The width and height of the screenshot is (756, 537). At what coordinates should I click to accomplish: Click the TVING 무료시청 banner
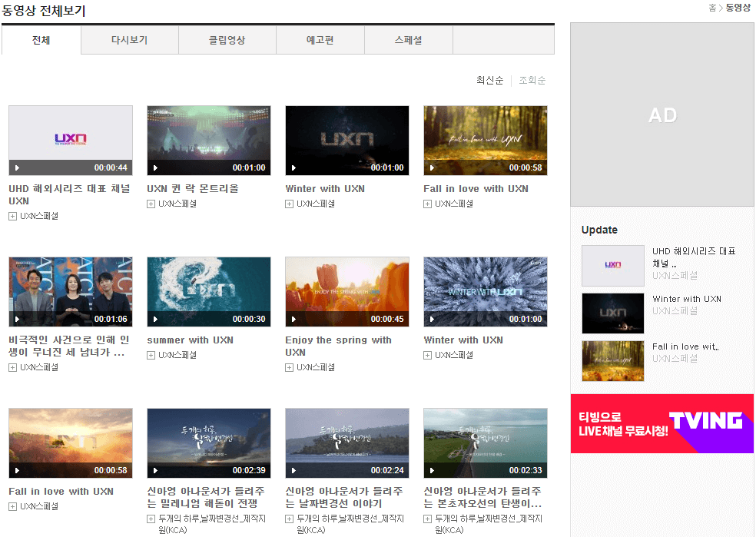tap(661, 424)
